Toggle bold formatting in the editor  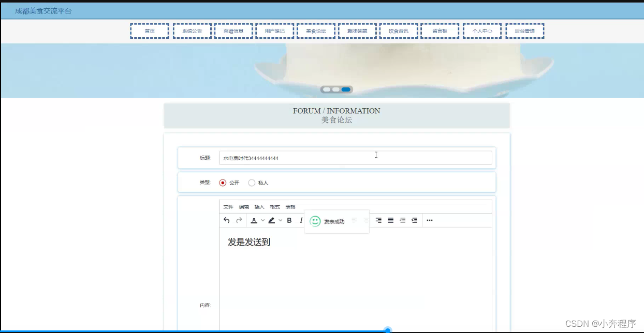(289, 220)
